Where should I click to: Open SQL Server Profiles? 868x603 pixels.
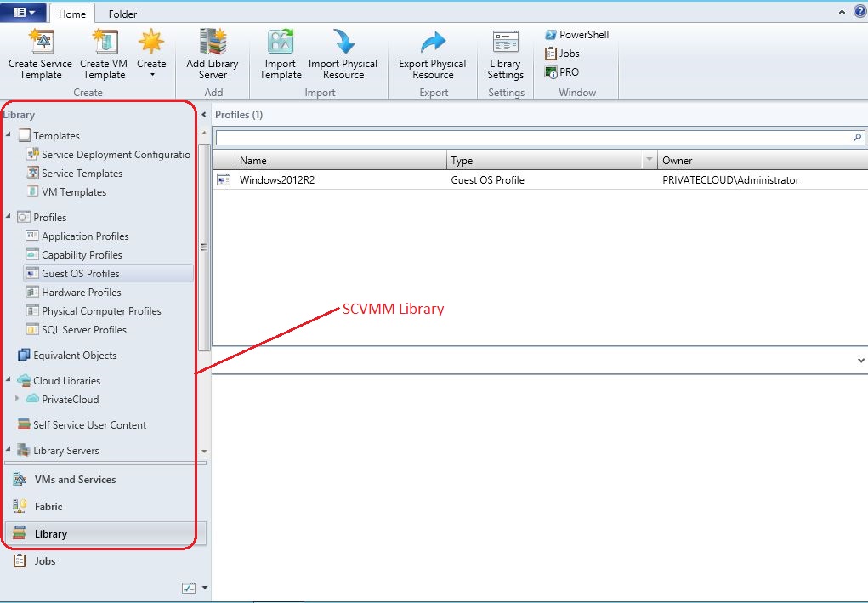(76, 330)
